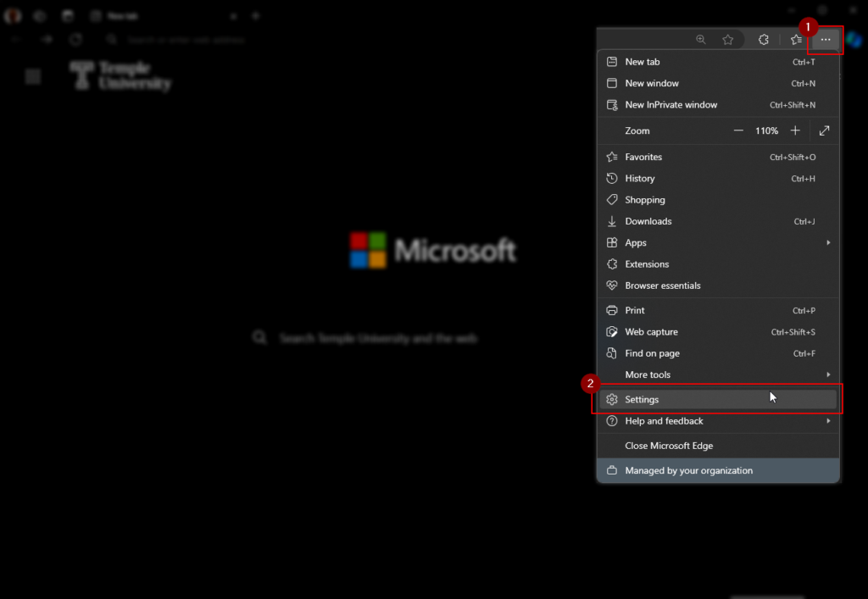Click the magnifier zoom icon in toolbar

pyautogui.click(x=700, y=40)
